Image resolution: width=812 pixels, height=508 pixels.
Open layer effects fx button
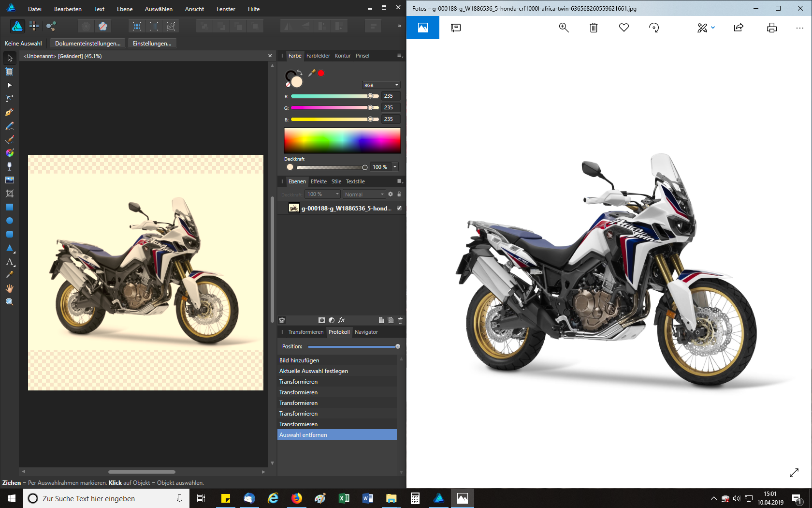[x=341, y=320]
